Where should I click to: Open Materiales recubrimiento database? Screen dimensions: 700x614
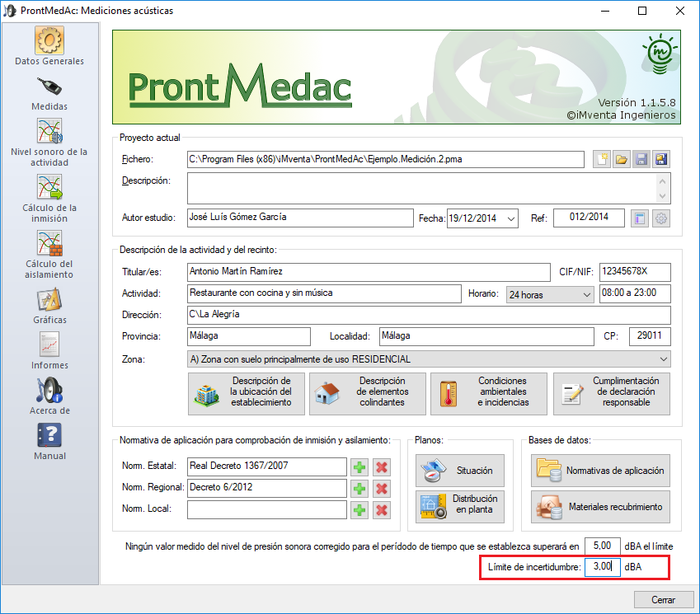coord(600,507)
